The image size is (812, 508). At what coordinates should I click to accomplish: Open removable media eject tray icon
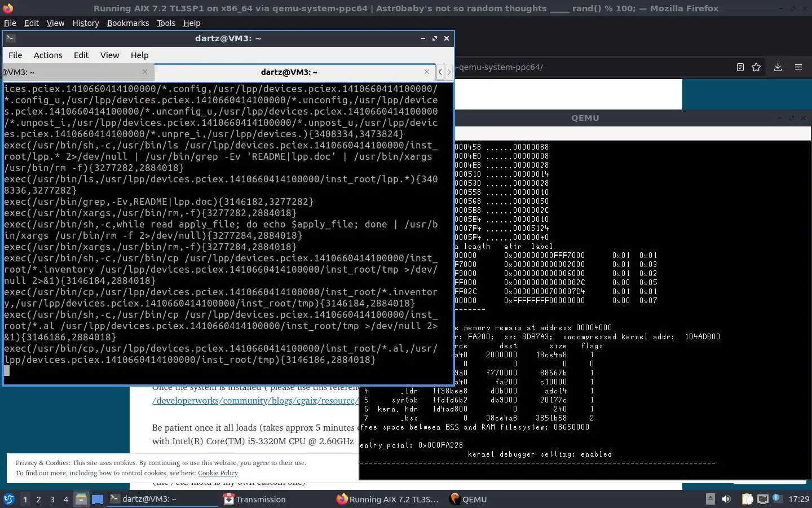710,499
